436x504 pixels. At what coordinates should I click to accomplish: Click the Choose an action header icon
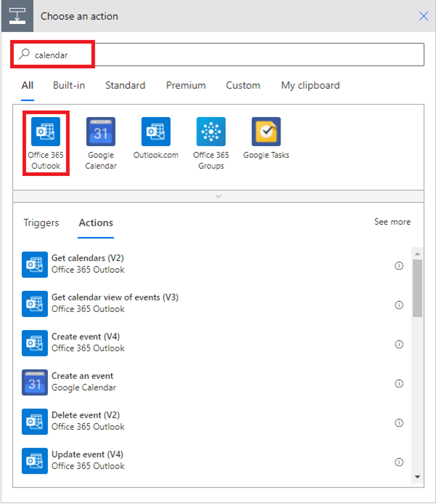click(x=17, y=16)
